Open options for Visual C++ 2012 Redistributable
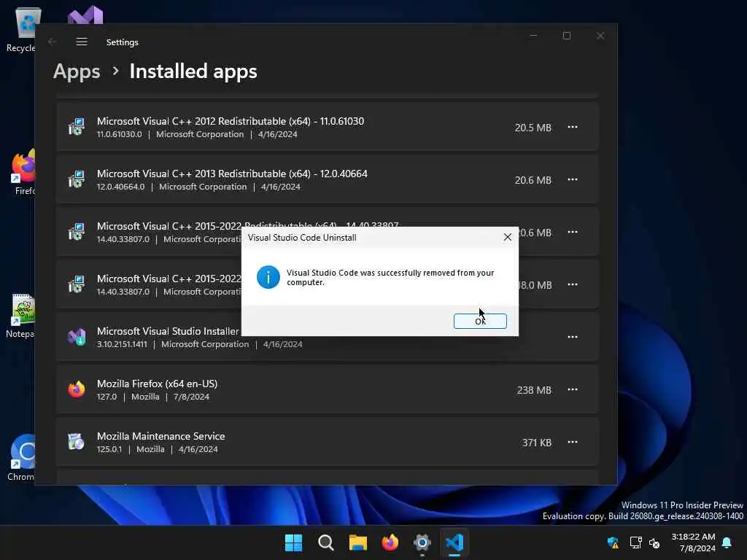The width and height of the screenshot is (747, 560). (572, 127)
